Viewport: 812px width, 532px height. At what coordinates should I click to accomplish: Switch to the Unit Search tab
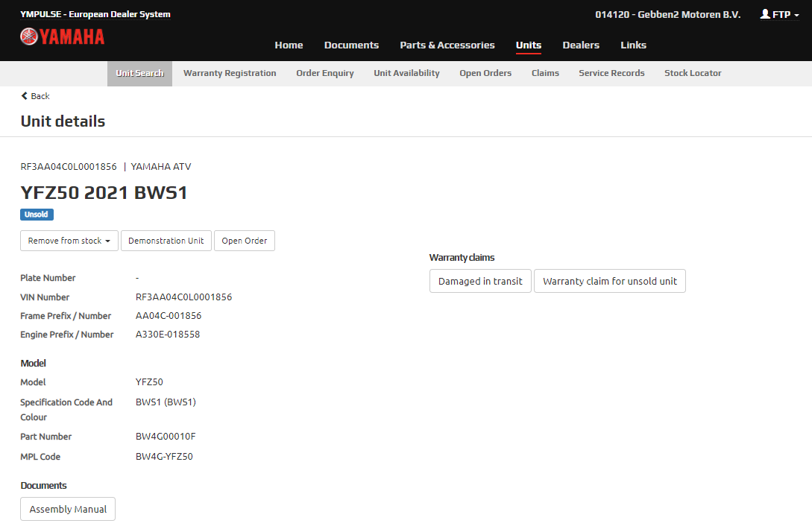[140, 74]
